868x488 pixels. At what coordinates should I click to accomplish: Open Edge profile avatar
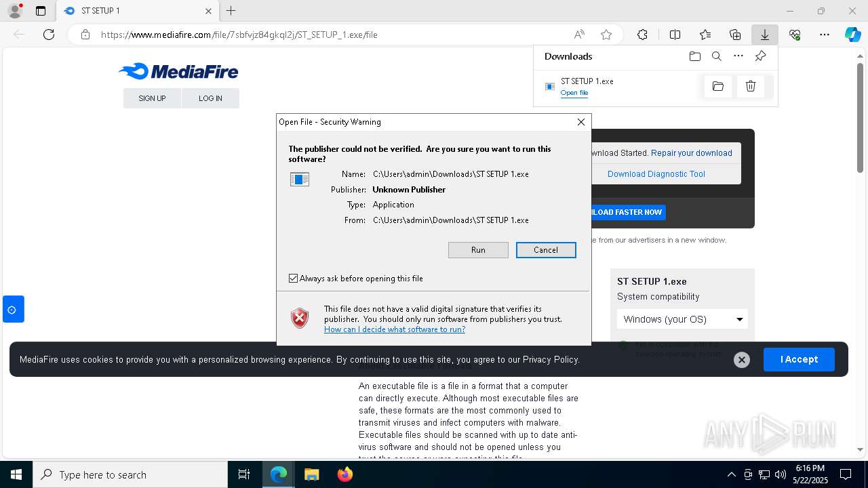point(14,11)
